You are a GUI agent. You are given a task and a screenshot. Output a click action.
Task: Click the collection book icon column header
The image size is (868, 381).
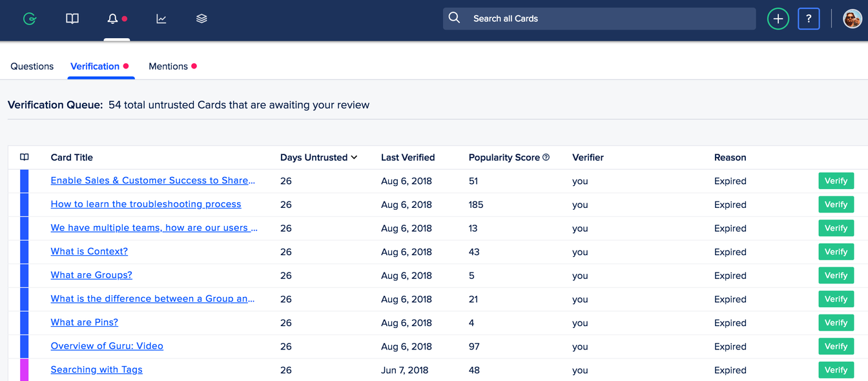click(25, 158)
